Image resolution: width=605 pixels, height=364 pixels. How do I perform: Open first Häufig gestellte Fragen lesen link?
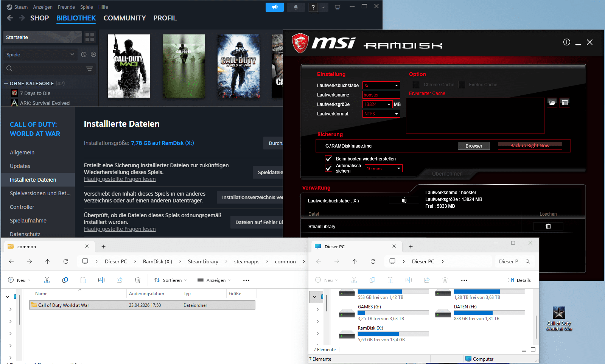(x=120, y=179)
